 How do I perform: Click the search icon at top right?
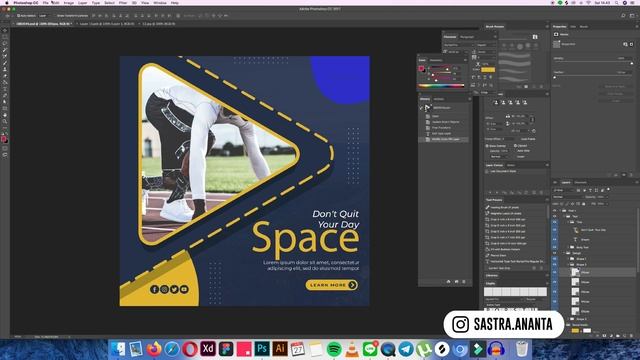click(x=623, y=16)
